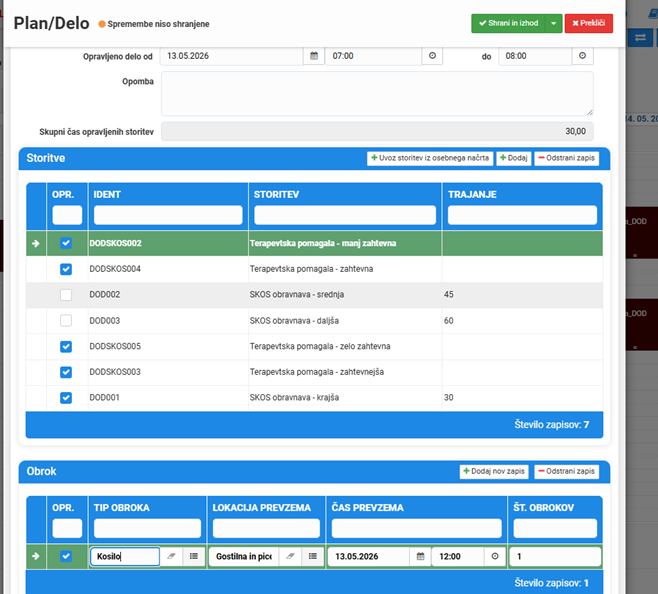Image resolution: width=658 pixels, height=594 pixels.
Task: Check the DOD002 service checkbox
Action: click(66, 295)
